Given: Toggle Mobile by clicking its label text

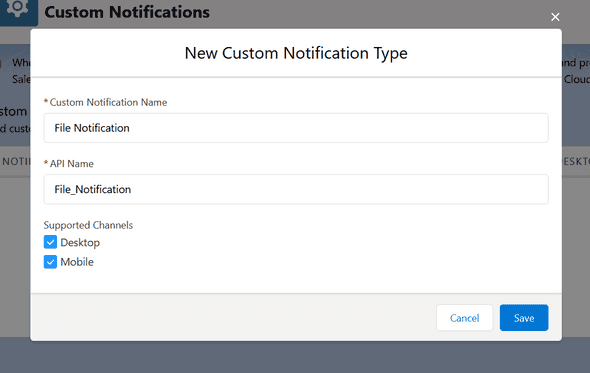Looking at the screenshot, I should pos(77,262).
